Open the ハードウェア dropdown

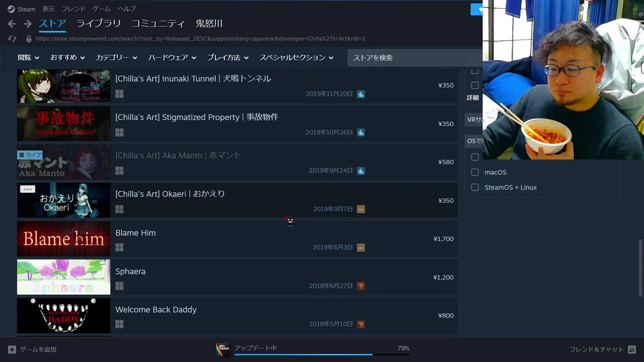click(172, 58)
